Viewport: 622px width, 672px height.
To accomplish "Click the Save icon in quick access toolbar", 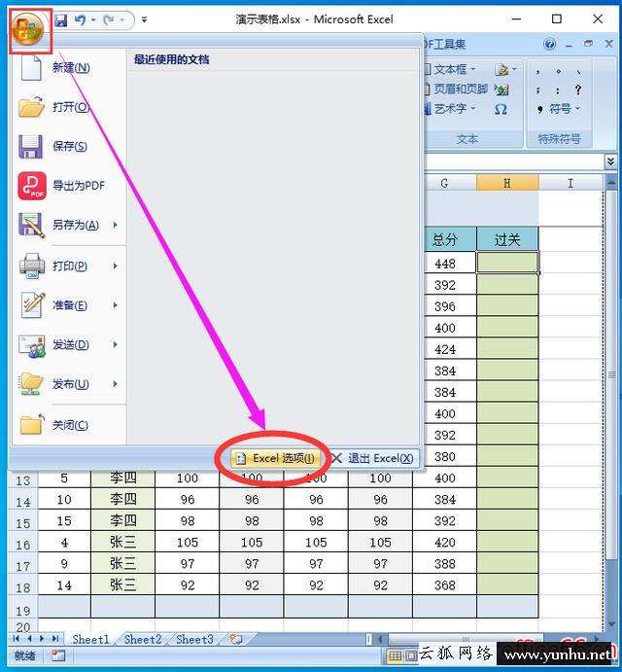I will click(x=61, y=19).
